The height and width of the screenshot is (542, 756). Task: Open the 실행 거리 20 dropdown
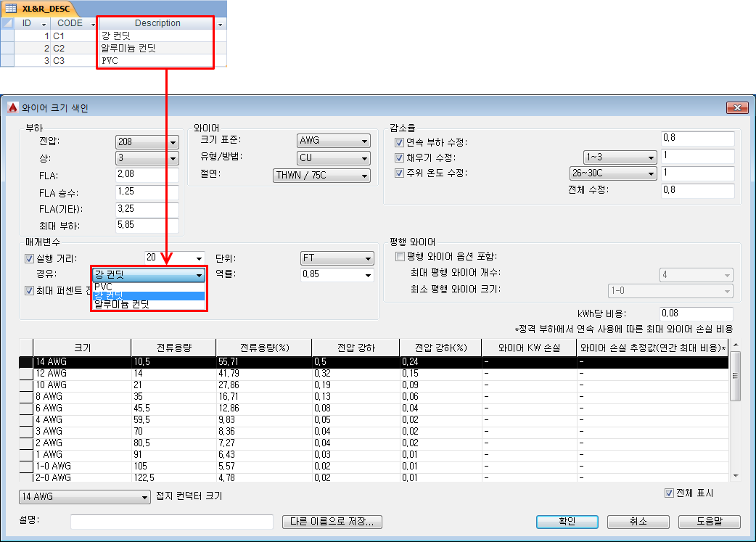199,258
